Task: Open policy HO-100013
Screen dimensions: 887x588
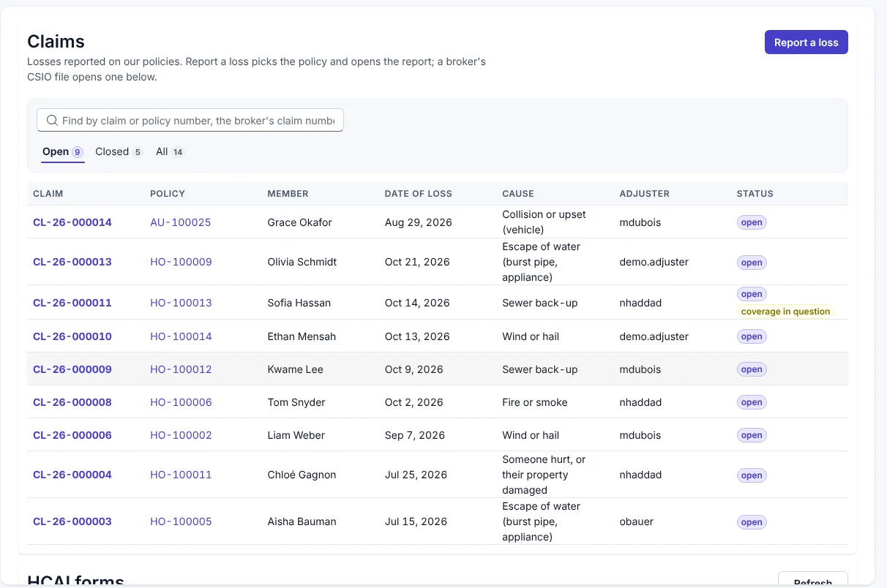Action: 181,303
